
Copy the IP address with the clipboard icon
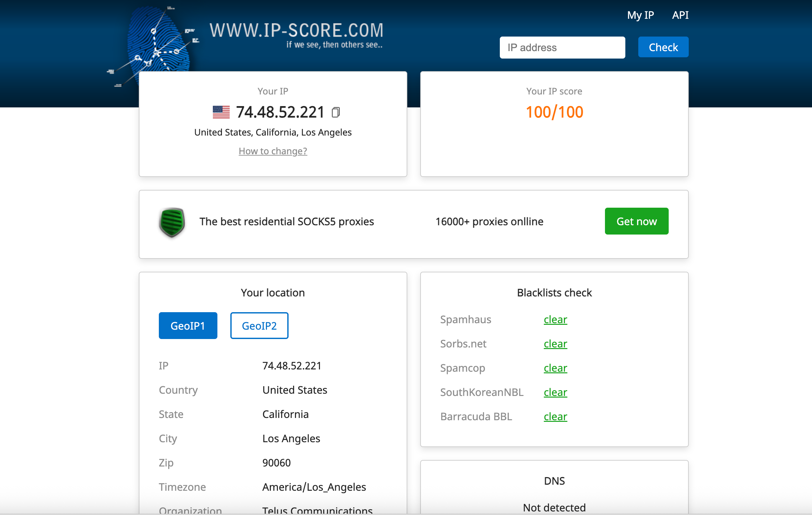pos(335,112)
